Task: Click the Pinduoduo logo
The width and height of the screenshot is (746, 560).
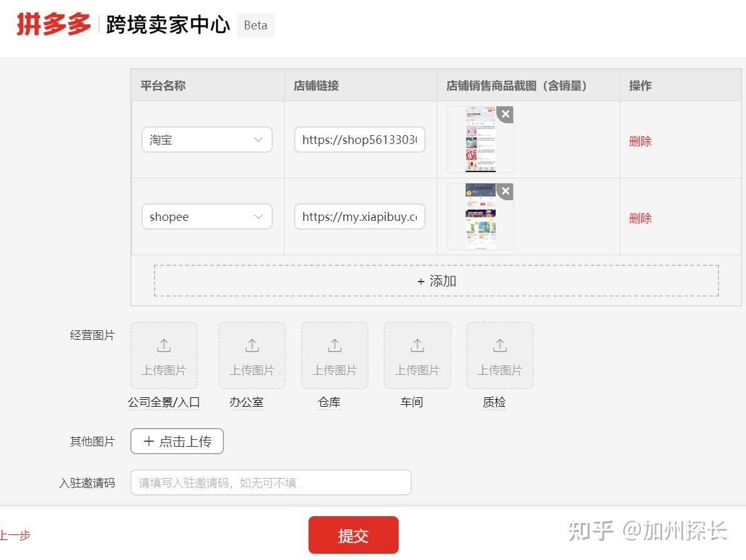Action: coord(53,24)
